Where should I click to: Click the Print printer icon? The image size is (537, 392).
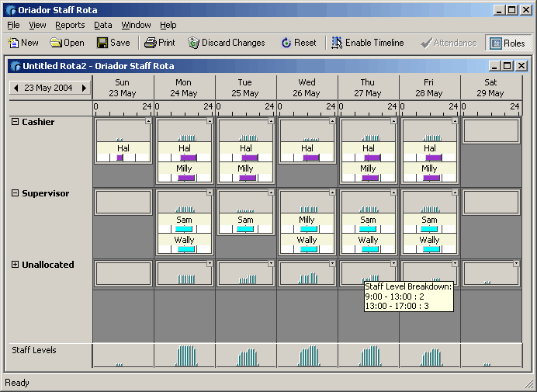[x=150, y=43]
